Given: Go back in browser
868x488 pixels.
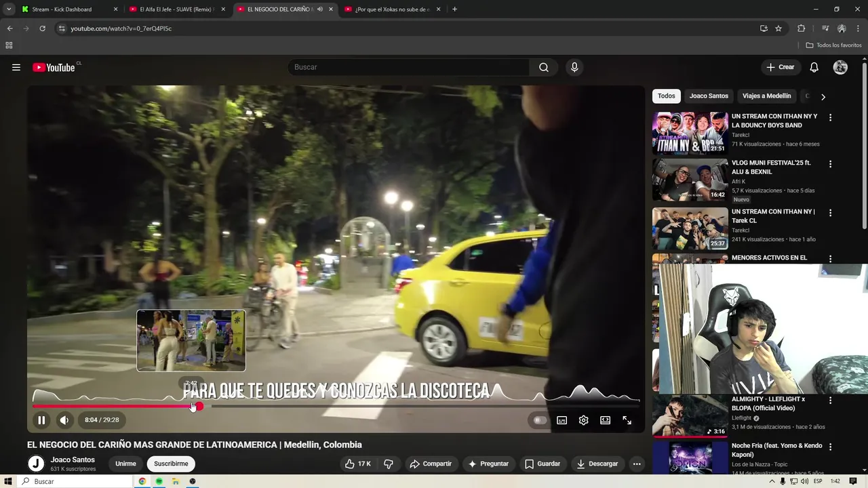Looking at the screenshot, I should [9, 28].
